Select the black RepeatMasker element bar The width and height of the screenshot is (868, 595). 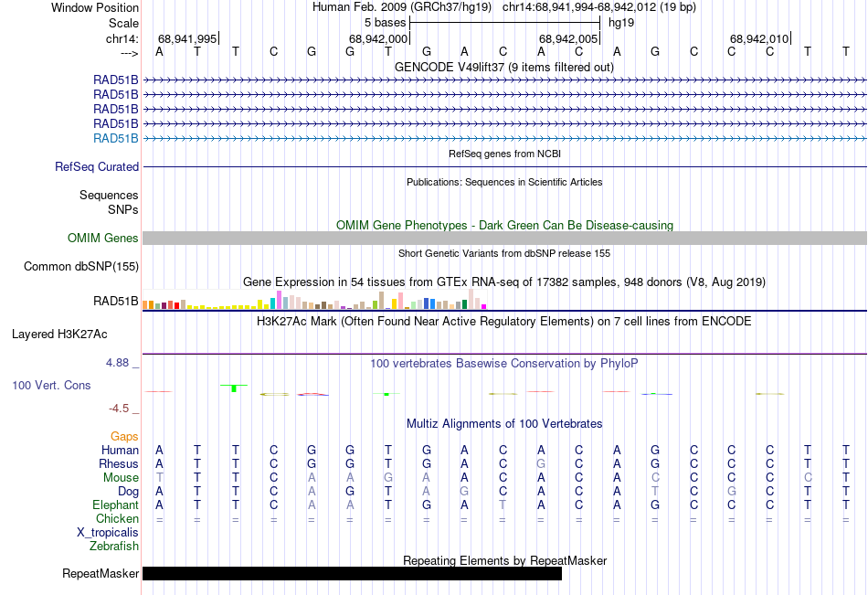(352, 573)
